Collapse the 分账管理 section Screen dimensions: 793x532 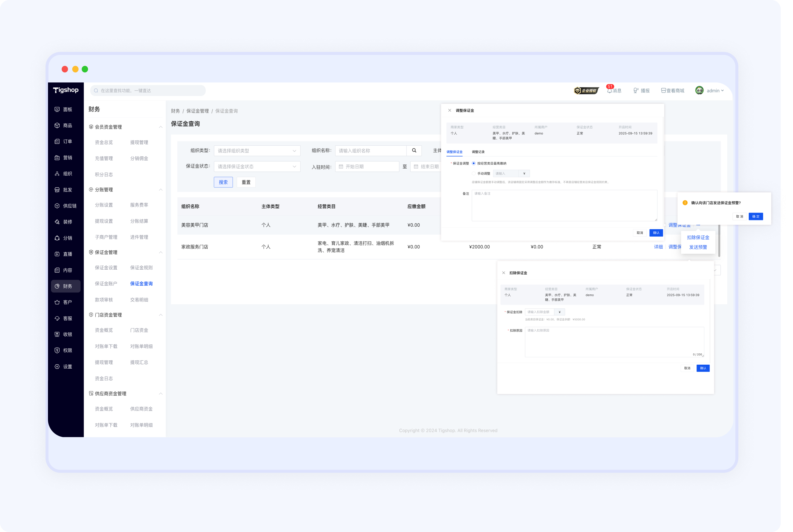tap(161, 190)
